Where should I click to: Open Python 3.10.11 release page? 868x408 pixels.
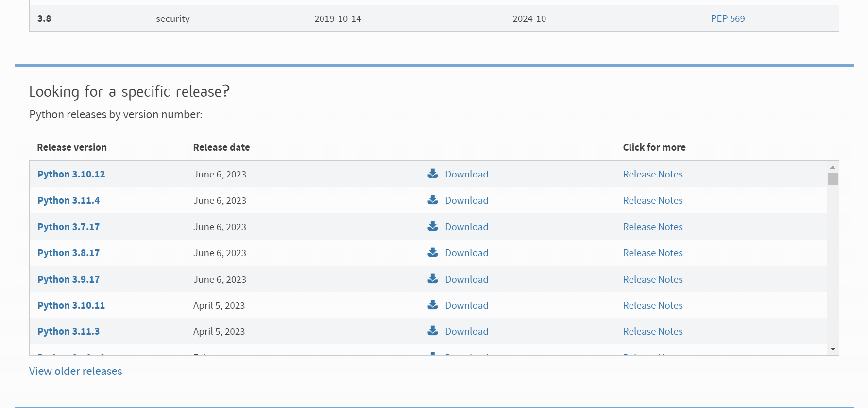pos(71,305)
